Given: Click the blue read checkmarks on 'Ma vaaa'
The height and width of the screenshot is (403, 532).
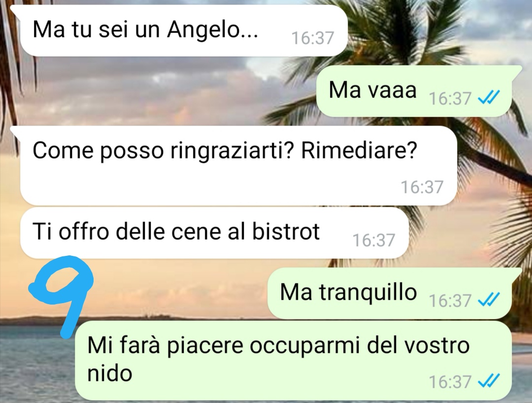Looking at the screenshot, I should 488,98.
